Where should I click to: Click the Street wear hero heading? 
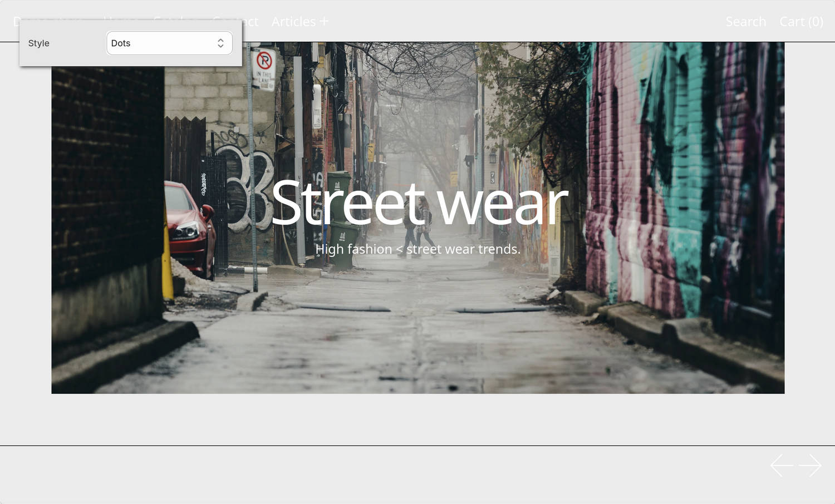(418, 204)
